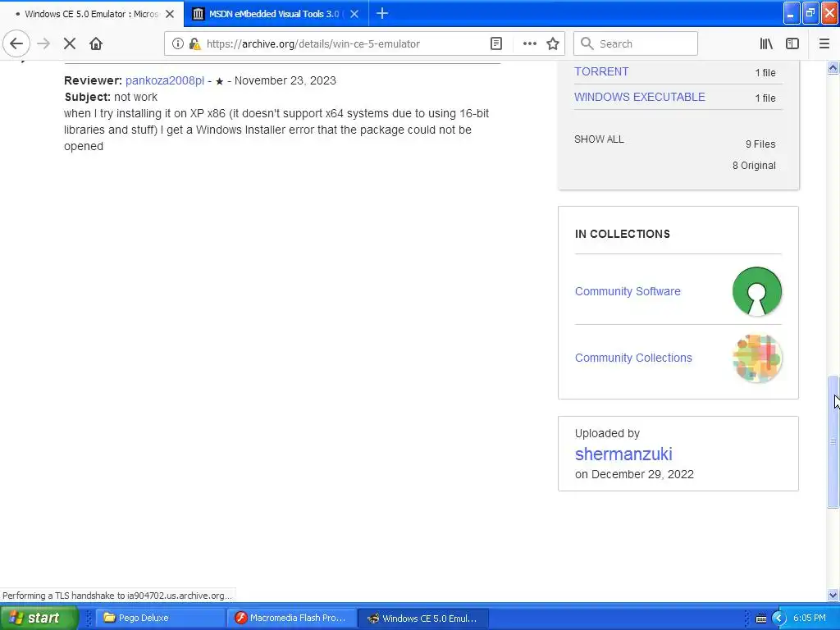Click the vertical scrollbar thumb
This screenshot has height=630, width=840.
click(833, 442)
